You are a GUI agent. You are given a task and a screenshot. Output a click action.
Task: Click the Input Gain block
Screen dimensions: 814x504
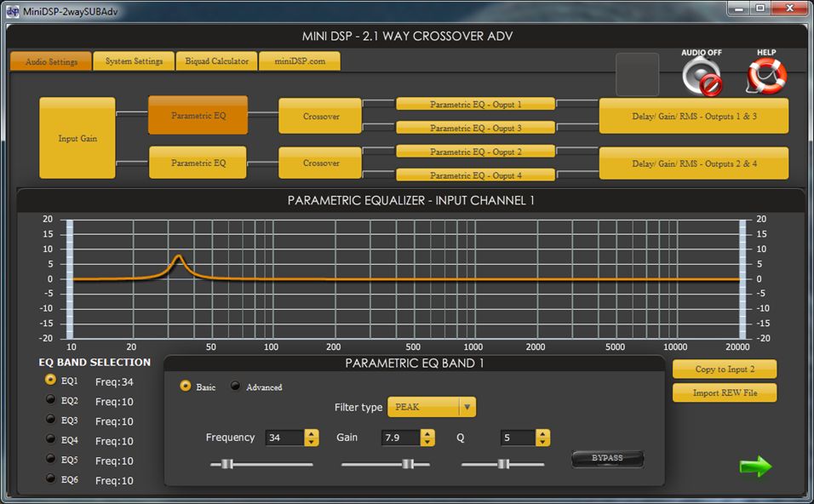point(77,138)
